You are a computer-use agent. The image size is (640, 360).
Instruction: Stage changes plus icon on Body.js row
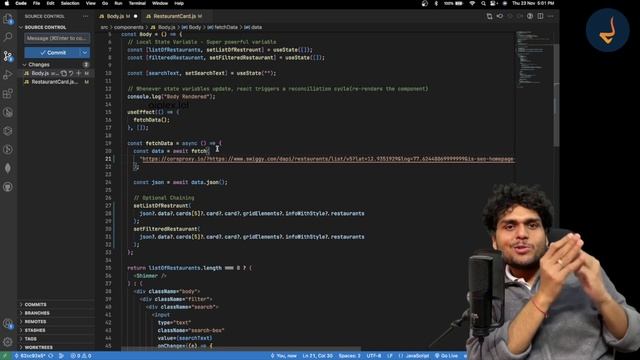78,73
